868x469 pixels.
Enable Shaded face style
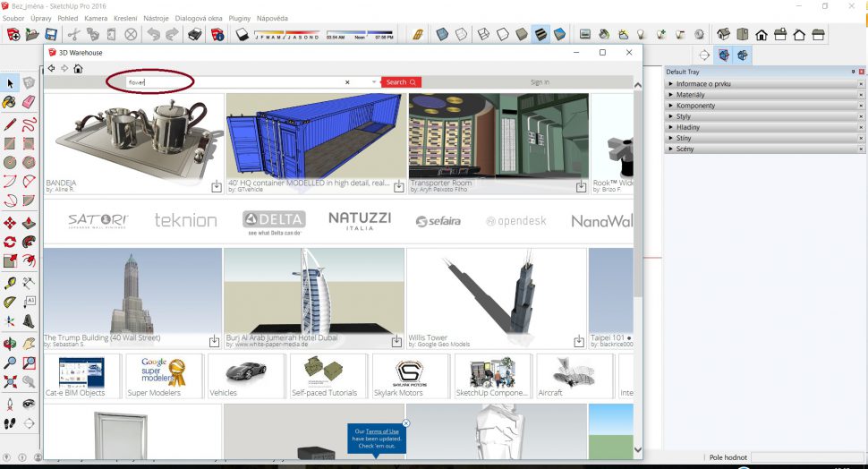[x=522, y=34]
